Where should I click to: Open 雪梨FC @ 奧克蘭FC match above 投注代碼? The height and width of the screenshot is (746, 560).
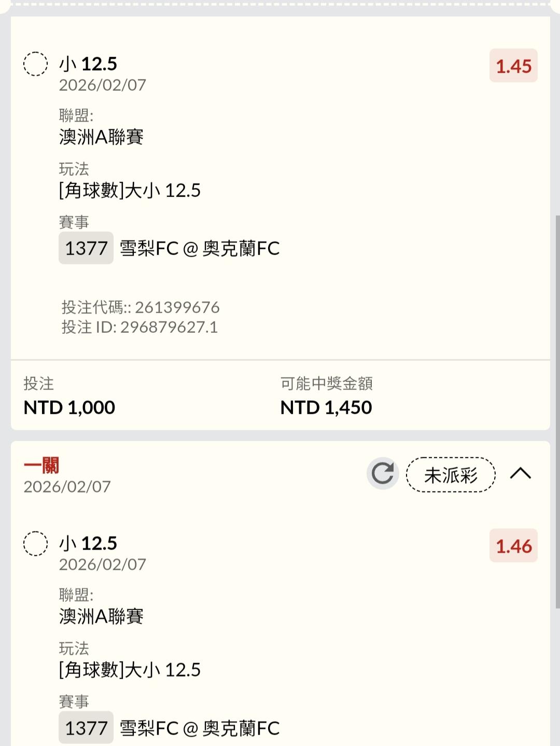[x=200, y=248]
